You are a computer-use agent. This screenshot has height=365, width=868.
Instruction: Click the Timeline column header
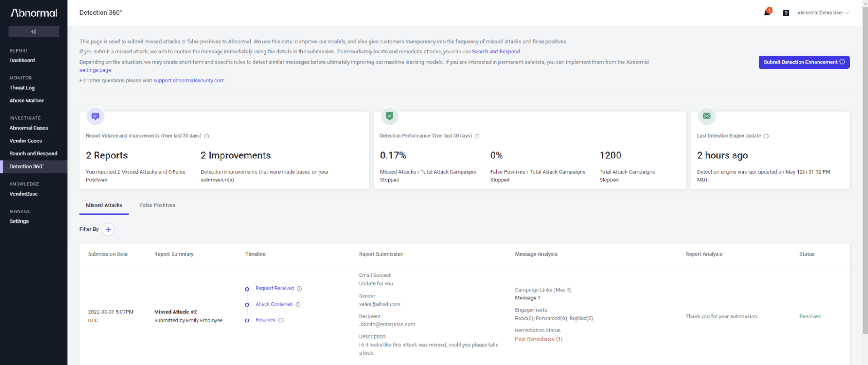[255, 254]
